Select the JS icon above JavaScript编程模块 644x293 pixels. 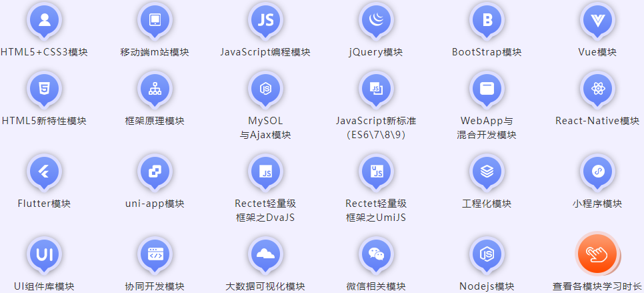coord(266,20)
